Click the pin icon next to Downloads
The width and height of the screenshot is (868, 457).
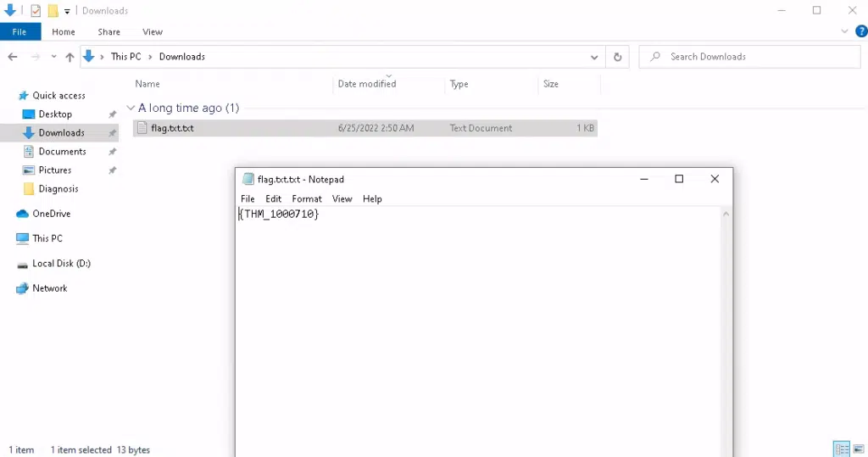[113, 133]
